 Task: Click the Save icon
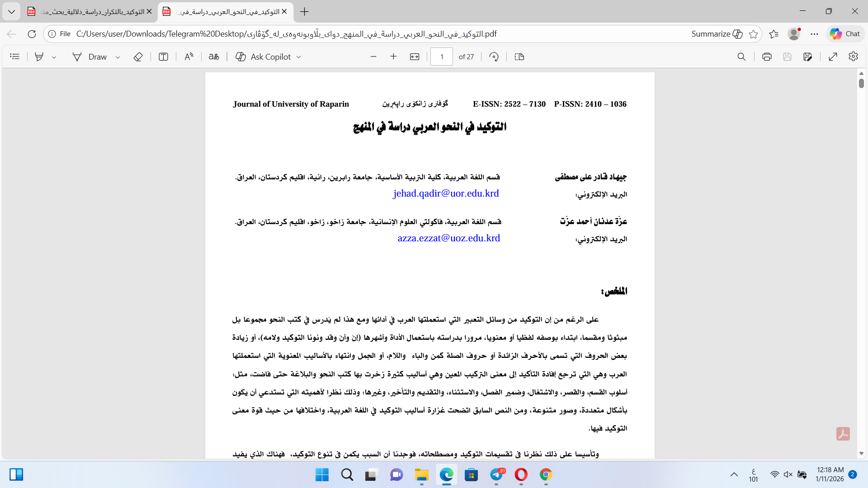(787, 56)
